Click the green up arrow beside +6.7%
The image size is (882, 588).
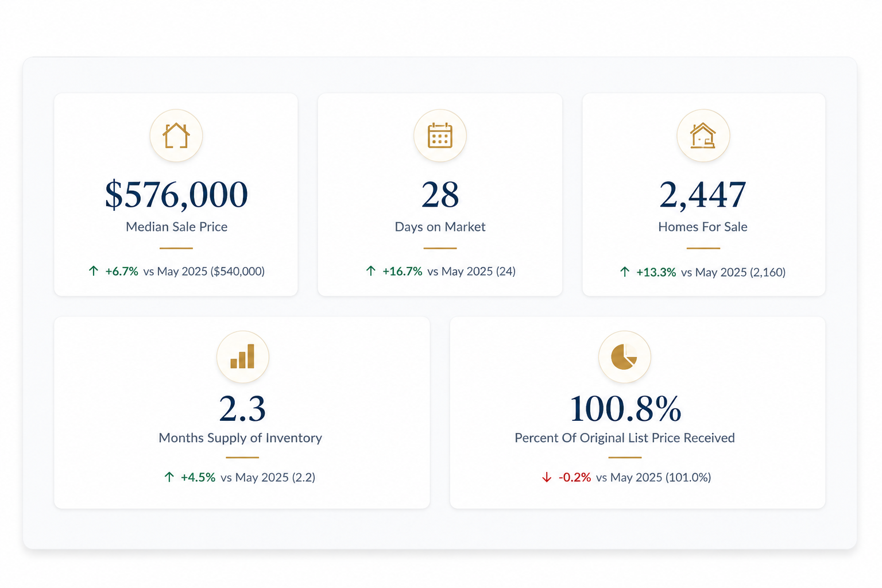(x=94, y=270)
